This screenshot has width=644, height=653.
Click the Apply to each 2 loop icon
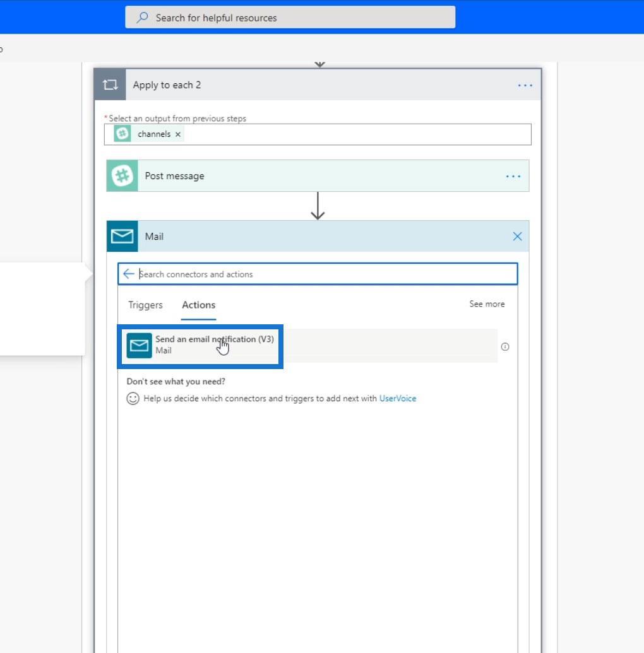pyautogui.click(x=110, y=85)
